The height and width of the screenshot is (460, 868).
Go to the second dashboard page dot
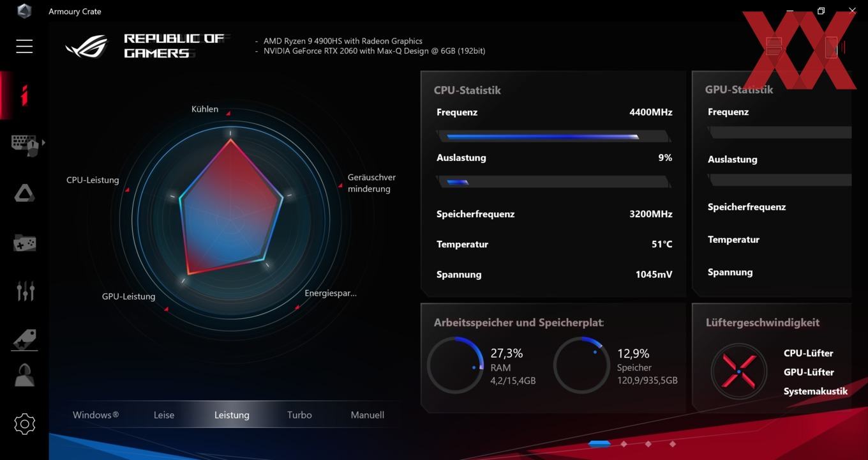pyautogui.click(x=624, y=443)
